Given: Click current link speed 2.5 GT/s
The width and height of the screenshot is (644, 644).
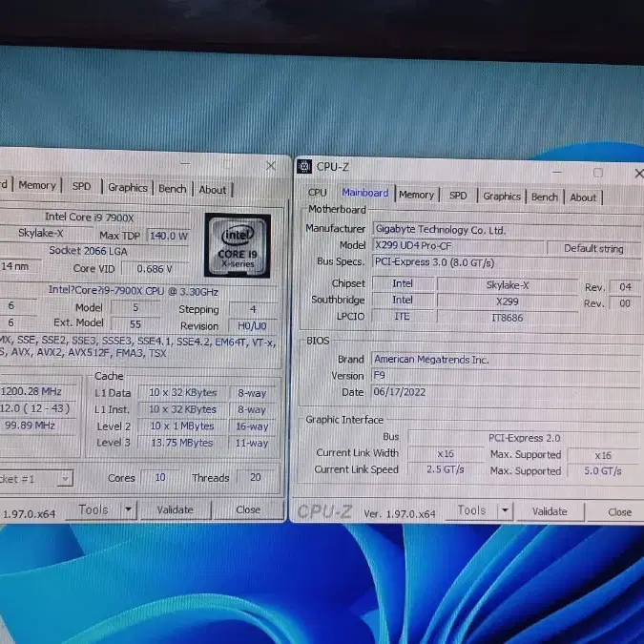Looking at the screenshot, I should (446, 469).
